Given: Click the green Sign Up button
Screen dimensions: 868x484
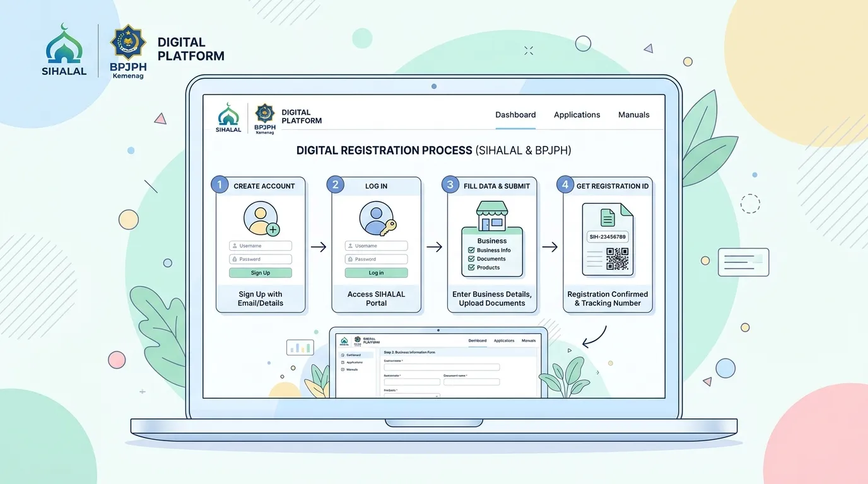Looking at the screenshot, I should pos(261,273).
